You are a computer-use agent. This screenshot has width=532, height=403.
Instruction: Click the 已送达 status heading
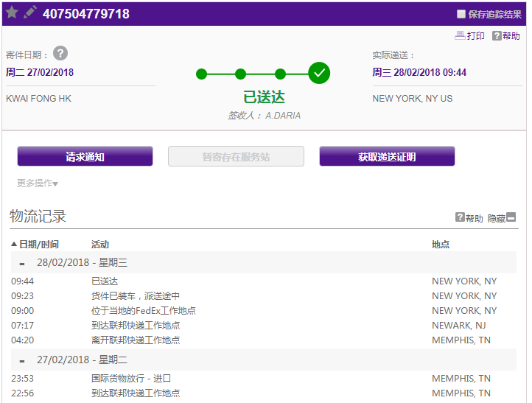click(x=264, y=97)
